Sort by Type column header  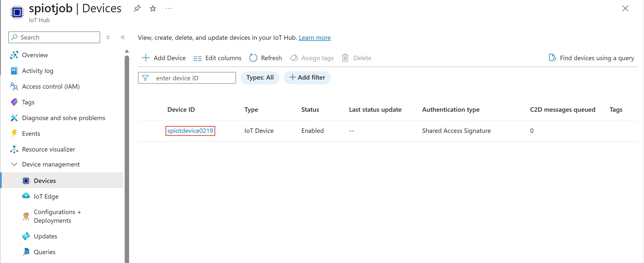coord(251,110)
